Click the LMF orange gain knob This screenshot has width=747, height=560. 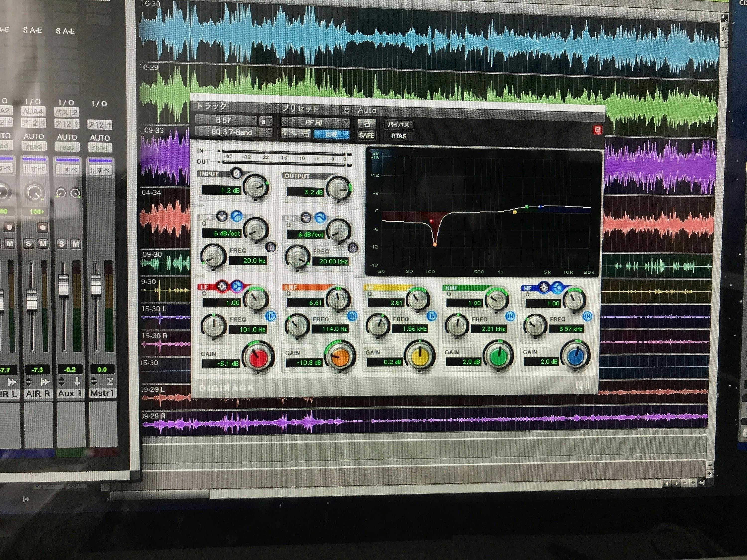click(340, 357)
